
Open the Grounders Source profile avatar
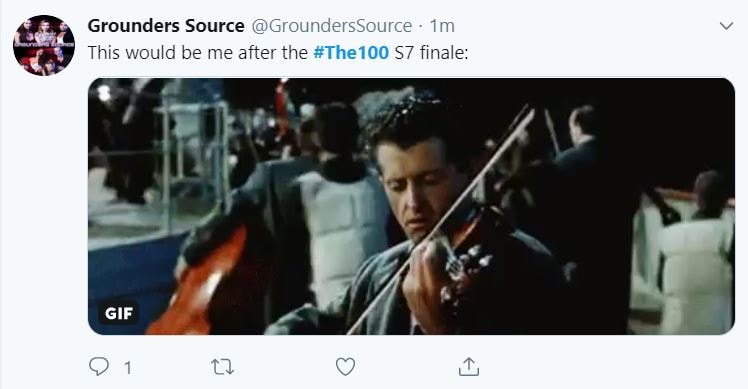click(x=44, y=45)
